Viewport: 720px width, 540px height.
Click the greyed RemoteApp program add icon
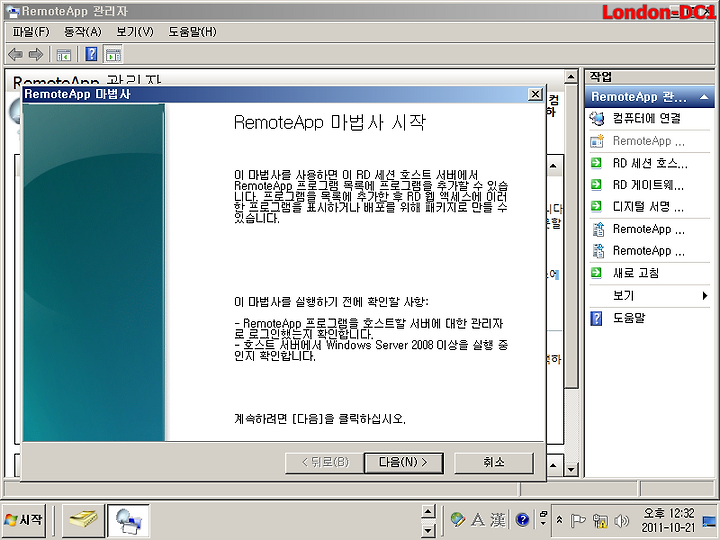tap(597, 141)
